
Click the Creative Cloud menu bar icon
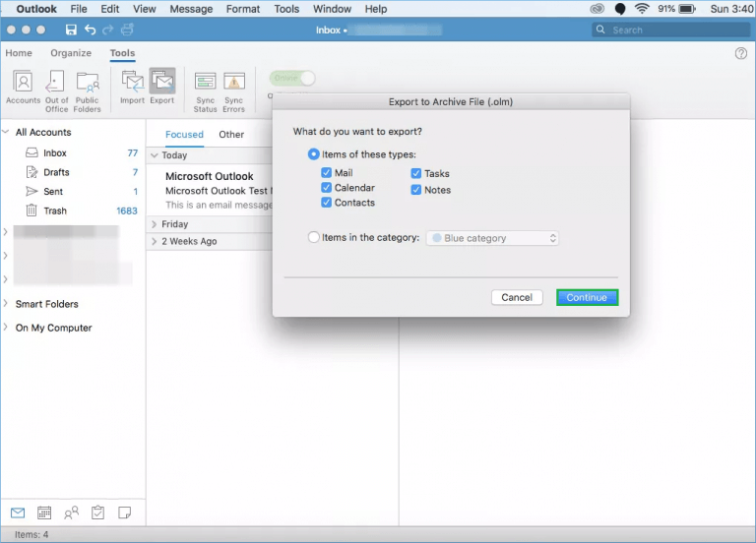(598, 9)
